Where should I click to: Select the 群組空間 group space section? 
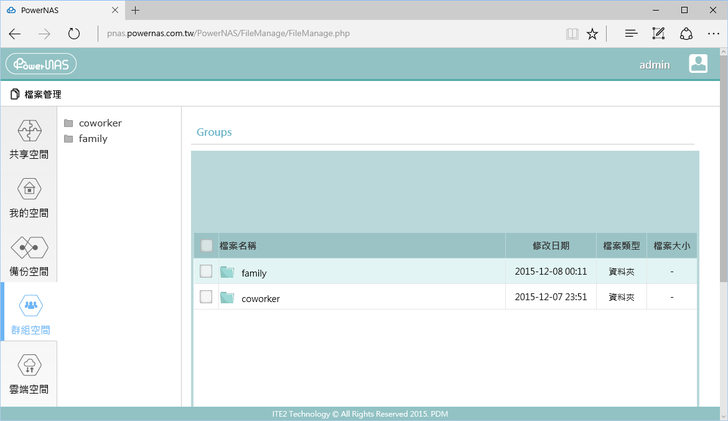point(29,313)
